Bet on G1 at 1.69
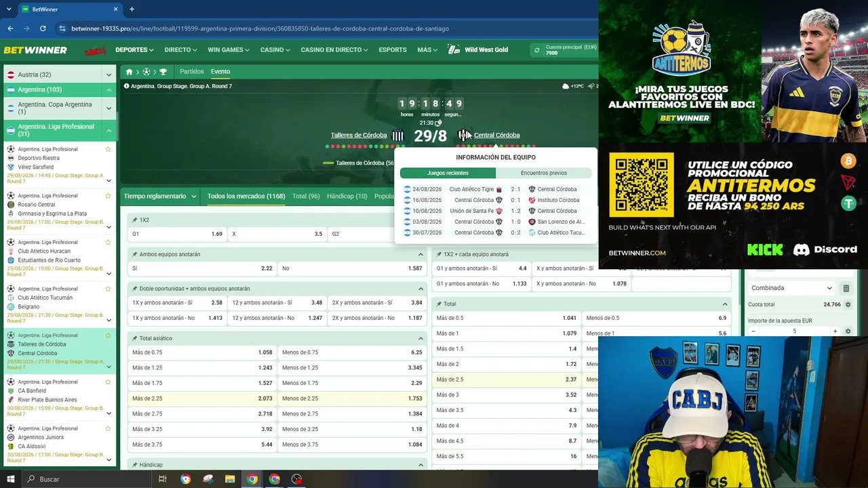The image size is (868, 488). (x=178, y=234)
